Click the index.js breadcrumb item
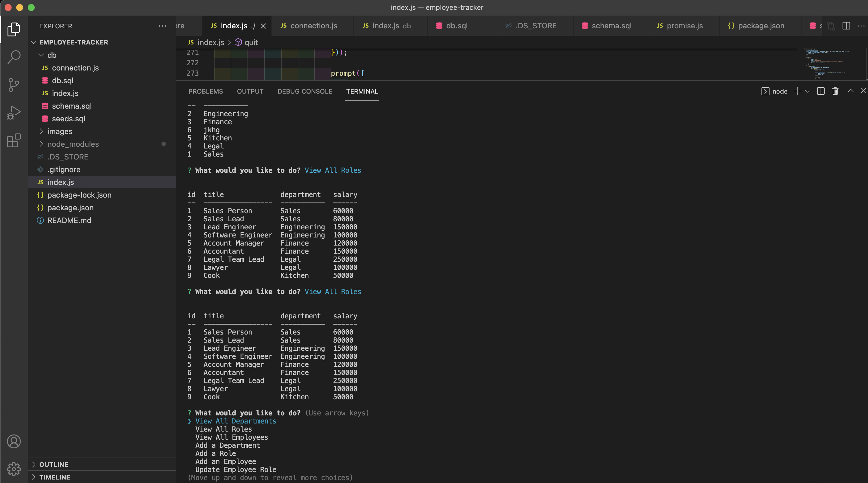Screen dimensions: 868x483 (x=206, y=42)
